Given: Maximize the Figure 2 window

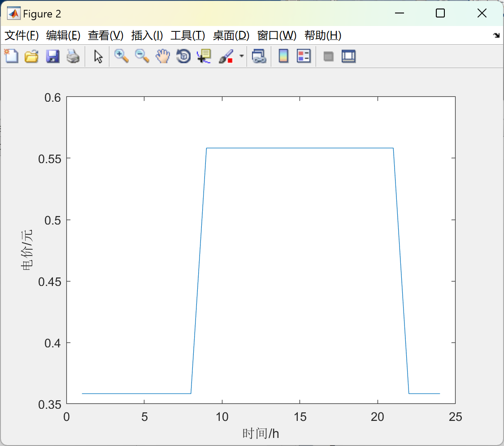Looking at the screenshot, I should pyautogui.click(x=440, y=13).
